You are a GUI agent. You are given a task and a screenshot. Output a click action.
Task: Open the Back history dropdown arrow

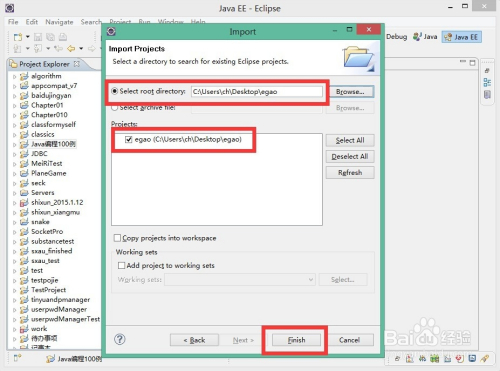tap(81, 49)
